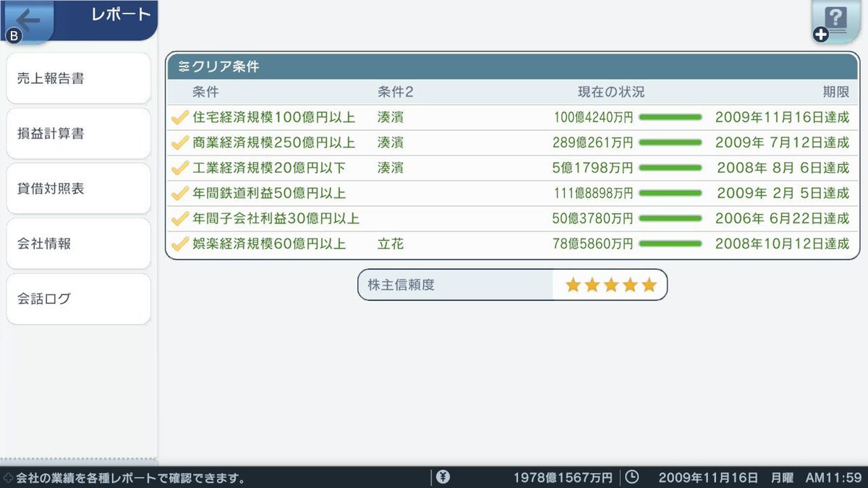The image size is (868, 488).
Task: Click the AM11:59 time display
Action: pyautogui.click(x=834, y=478)
